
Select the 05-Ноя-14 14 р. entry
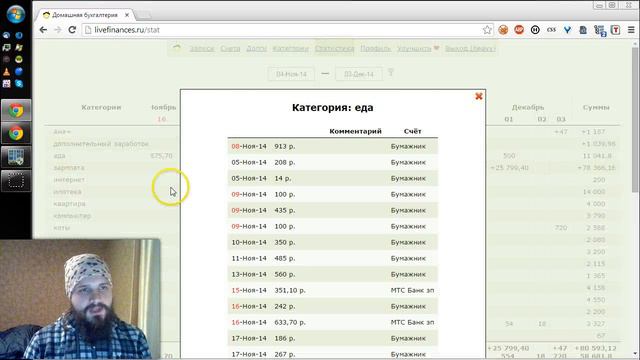333,178
